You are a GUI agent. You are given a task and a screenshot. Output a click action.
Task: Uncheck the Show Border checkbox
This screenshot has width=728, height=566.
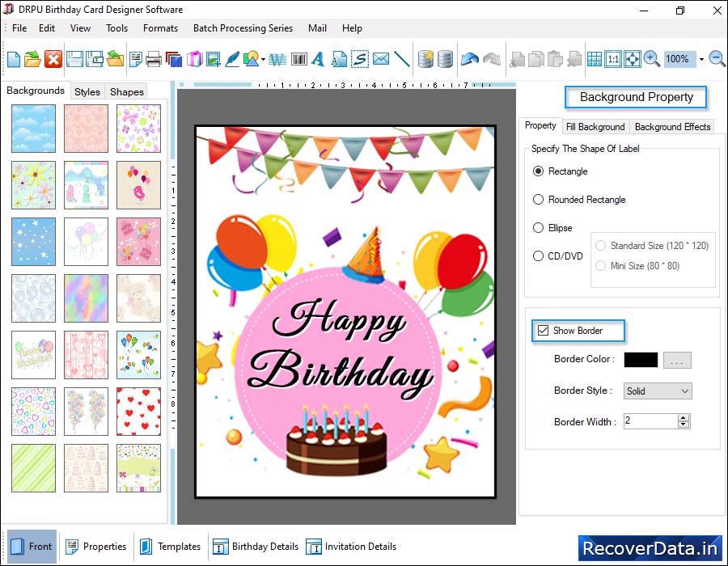[542, 331]
